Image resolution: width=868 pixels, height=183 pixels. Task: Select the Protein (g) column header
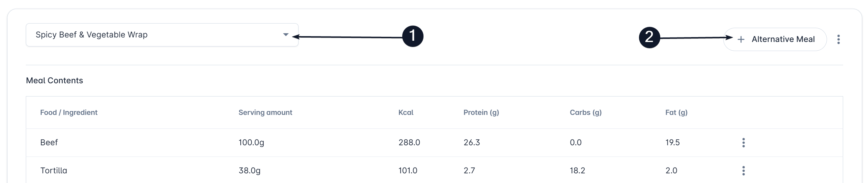pyautogui.click(x=481, y=112)
